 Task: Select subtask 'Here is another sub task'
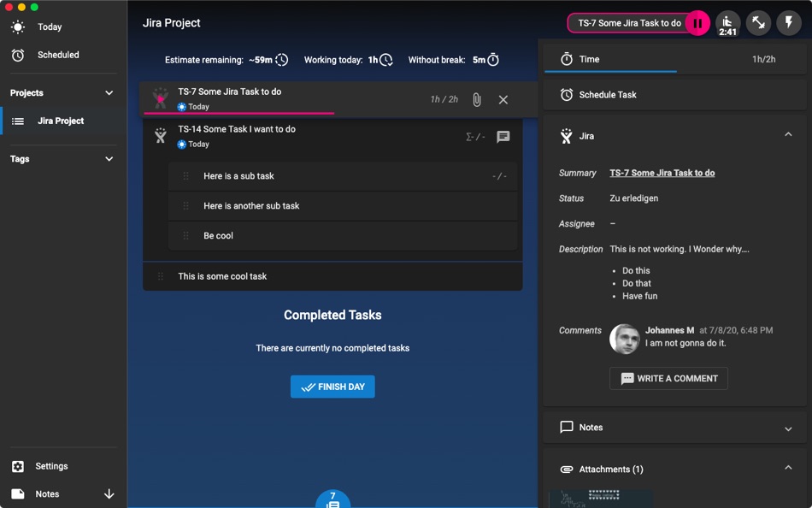click(343, 206)
